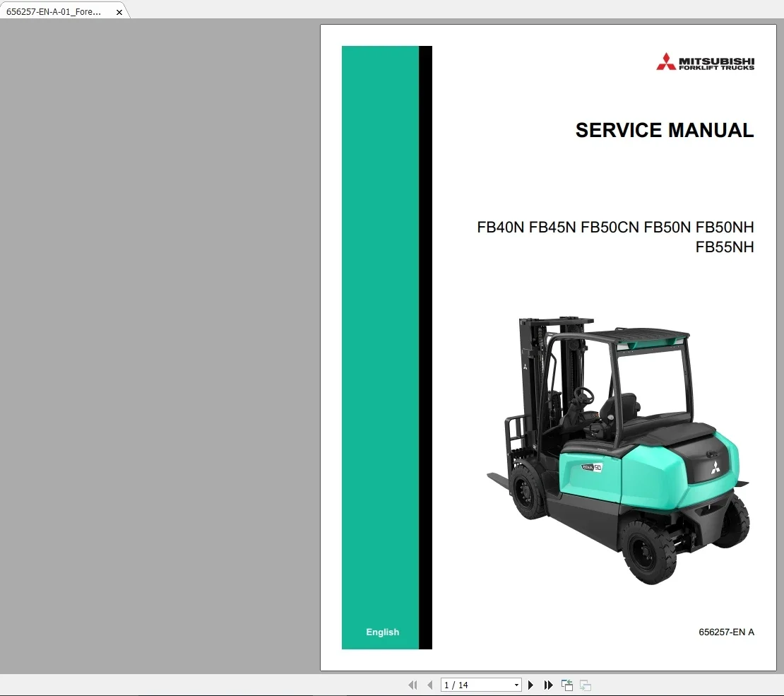The width and height of the screenshot is (784, 696).
Task: Click the English label on the green bar
Action: [383, 632]
